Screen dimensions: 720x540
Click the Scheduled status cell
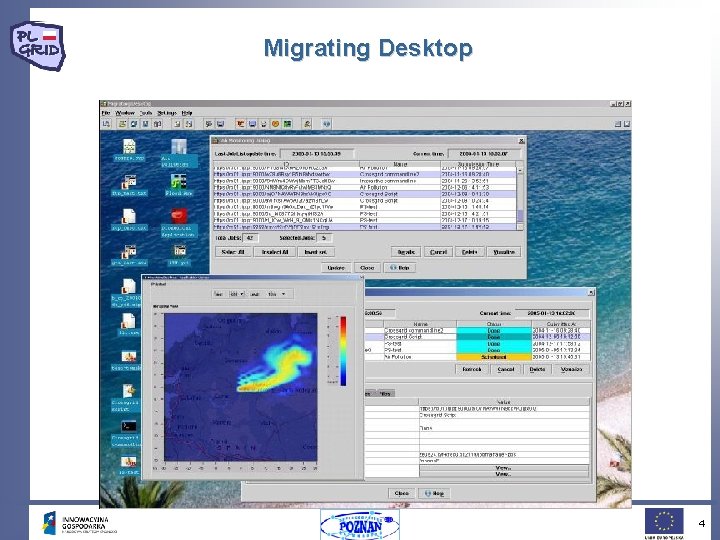click(494, 357)
